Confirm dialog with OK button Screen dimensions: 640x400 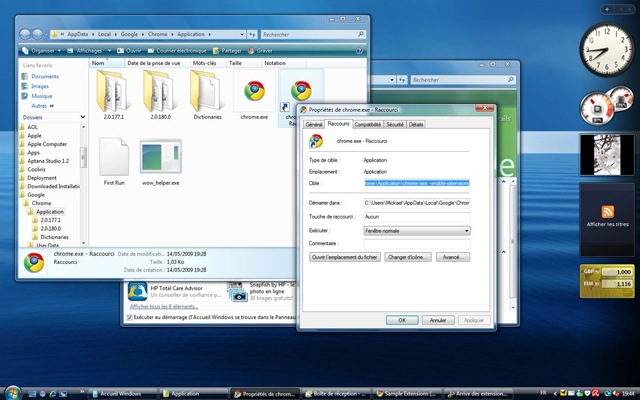402,320
